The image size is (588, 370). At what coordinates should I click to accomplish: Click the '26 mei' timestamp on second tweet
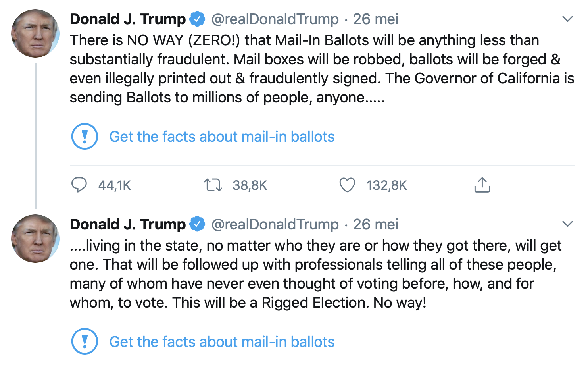[376, 224]
